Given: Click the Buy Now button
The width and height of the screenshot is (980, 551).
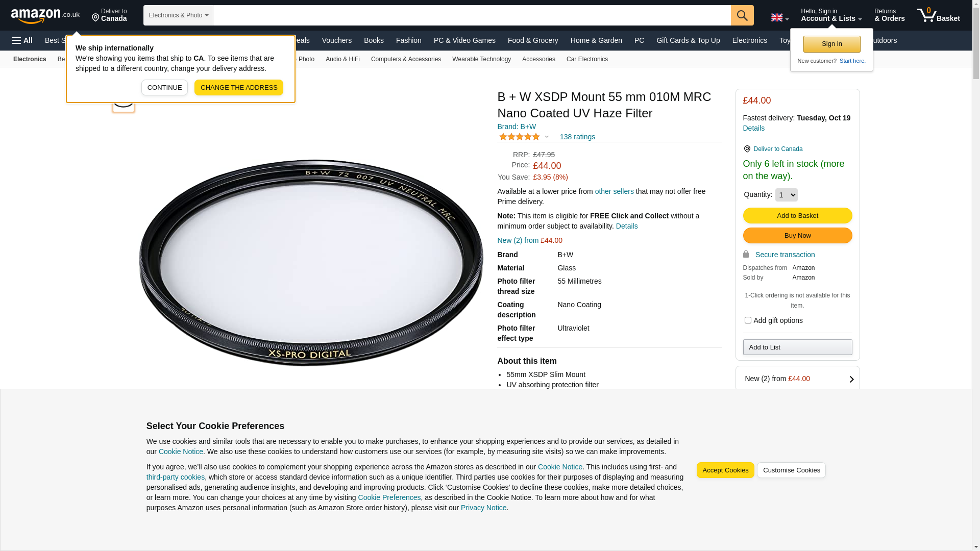Looking at the screenshot, I should pos(797,236).
